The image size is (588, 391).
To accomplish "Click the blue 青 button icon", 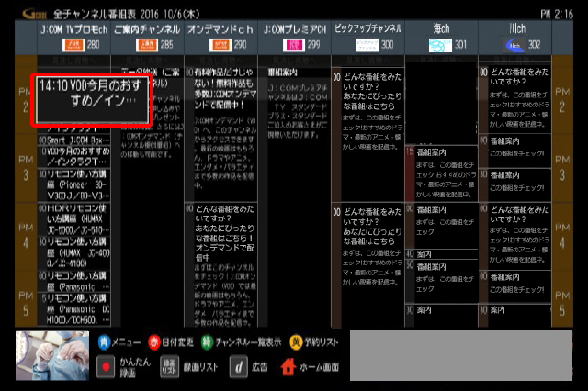I will (104, 342).
